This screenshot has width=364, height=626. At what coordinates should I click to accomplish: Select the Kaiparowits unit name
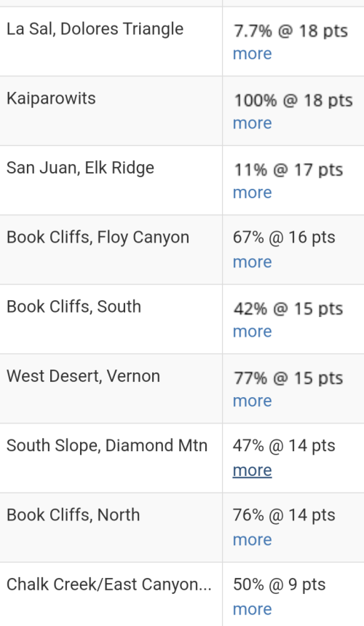coord(51,98)
